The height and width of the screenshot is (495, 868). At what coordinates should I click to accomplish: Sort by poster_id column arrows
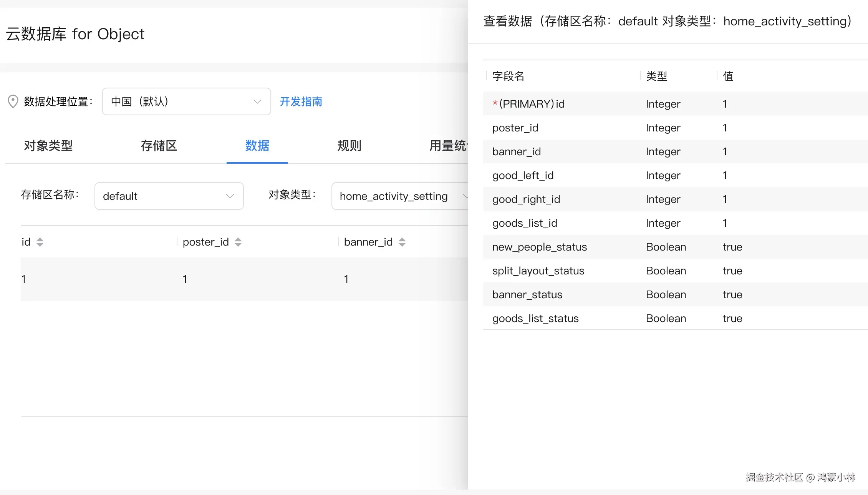click(x=238, y=242)
